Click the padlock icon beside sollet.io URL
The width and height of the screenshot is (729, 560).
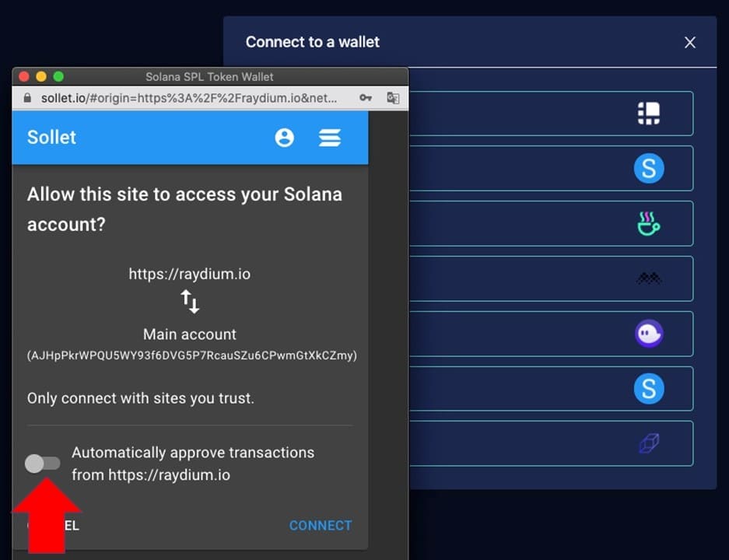[x=27, y=97]
